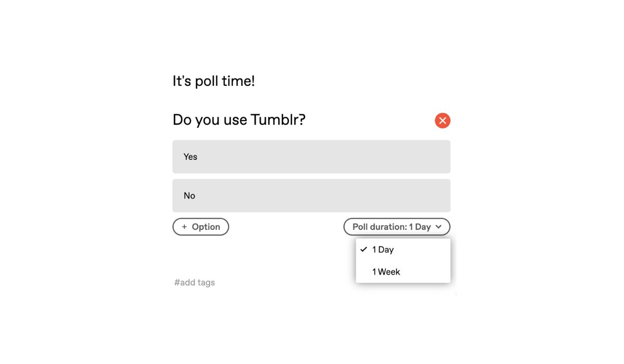Viewport: 624px width, 364px height.
Task: Click the hash symbol in add tags
Action: 177,282
